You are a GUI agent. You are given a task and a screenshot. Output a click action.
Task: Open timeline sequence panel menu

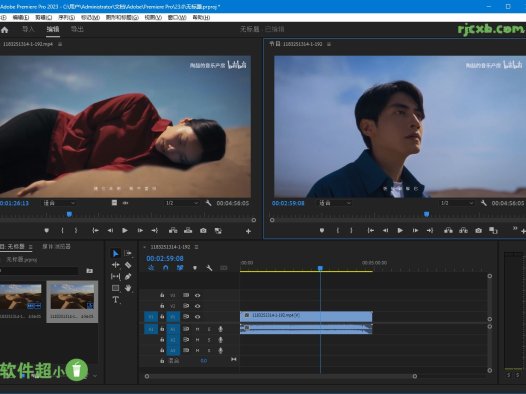pos(197,247)
